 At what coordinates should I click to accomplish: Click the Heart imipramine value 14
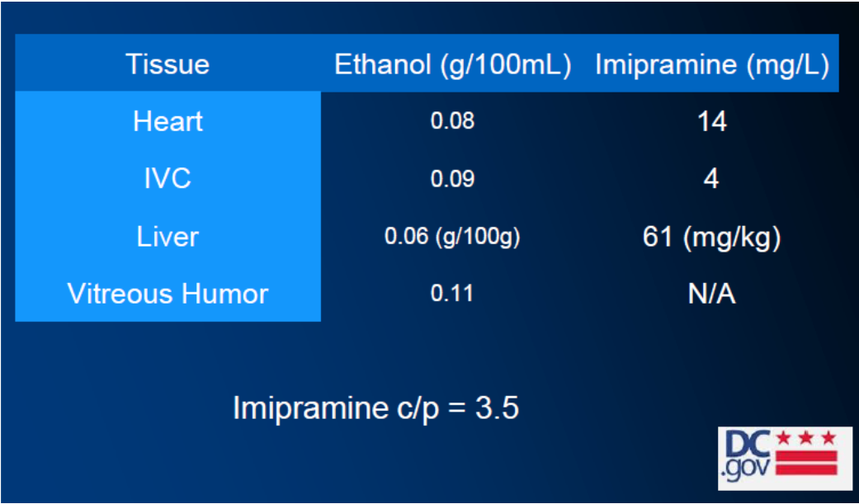pyautogui.click(x=712, y=121)
